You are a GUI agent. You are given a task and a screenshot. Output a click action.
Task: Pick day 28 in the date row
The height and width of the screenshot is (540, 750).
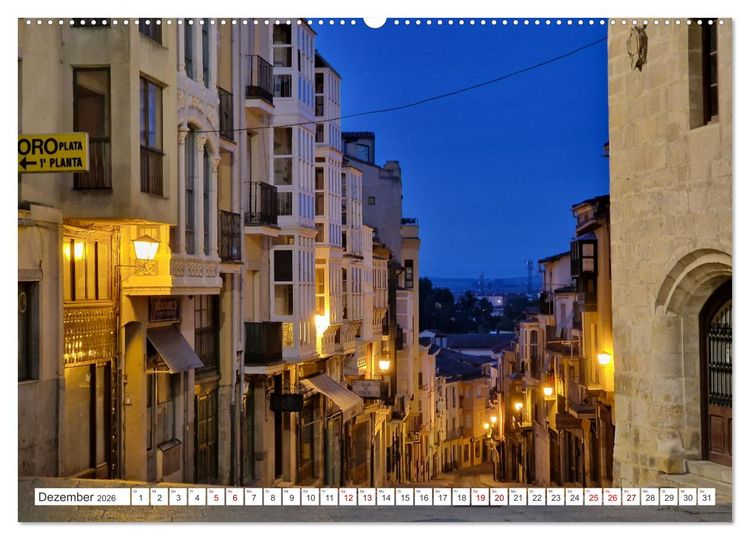point(650,497)
